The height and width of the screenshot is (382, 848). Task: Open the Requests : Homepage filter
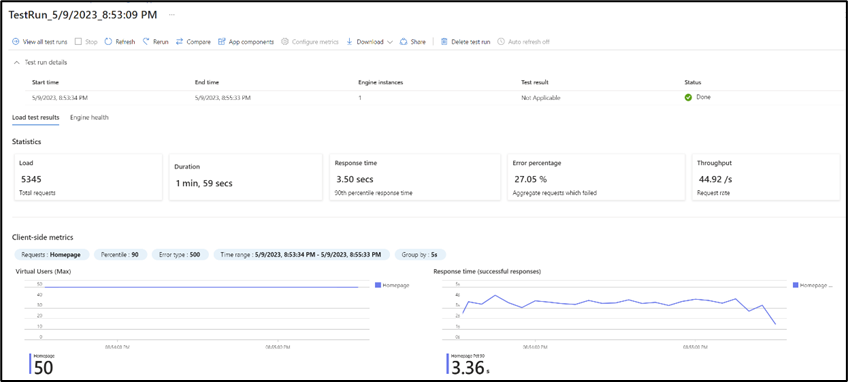52,255
